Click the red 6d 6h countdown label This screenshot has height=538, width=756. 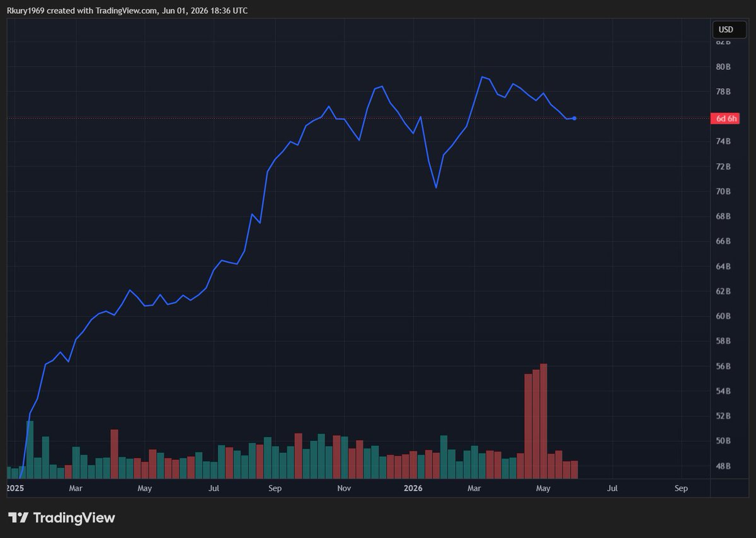[726, 118]
